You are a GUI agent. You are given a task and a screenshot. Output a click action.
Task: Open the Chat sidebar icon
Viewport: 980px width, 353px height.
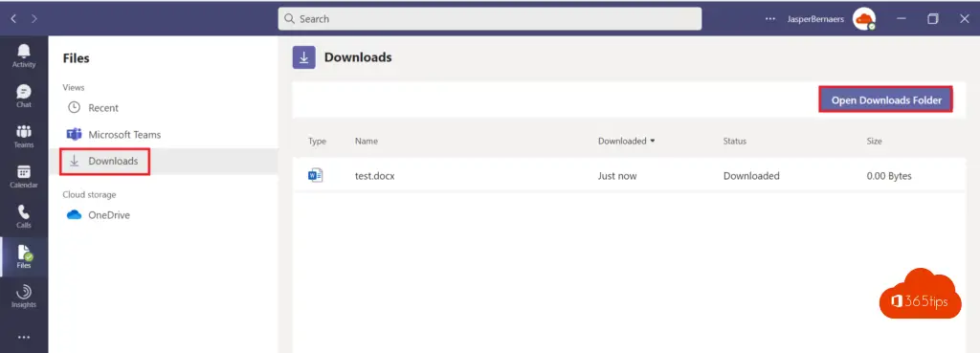[24, 97]
